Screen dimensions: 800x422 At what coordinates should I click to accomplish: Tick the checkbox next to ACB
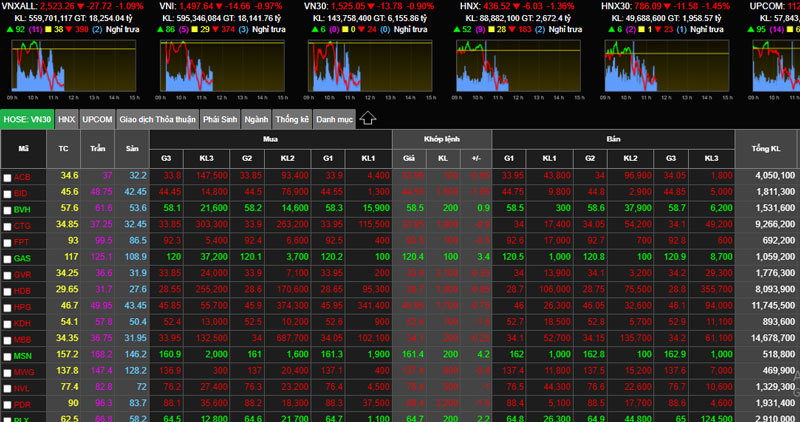(x=8, y=177)
